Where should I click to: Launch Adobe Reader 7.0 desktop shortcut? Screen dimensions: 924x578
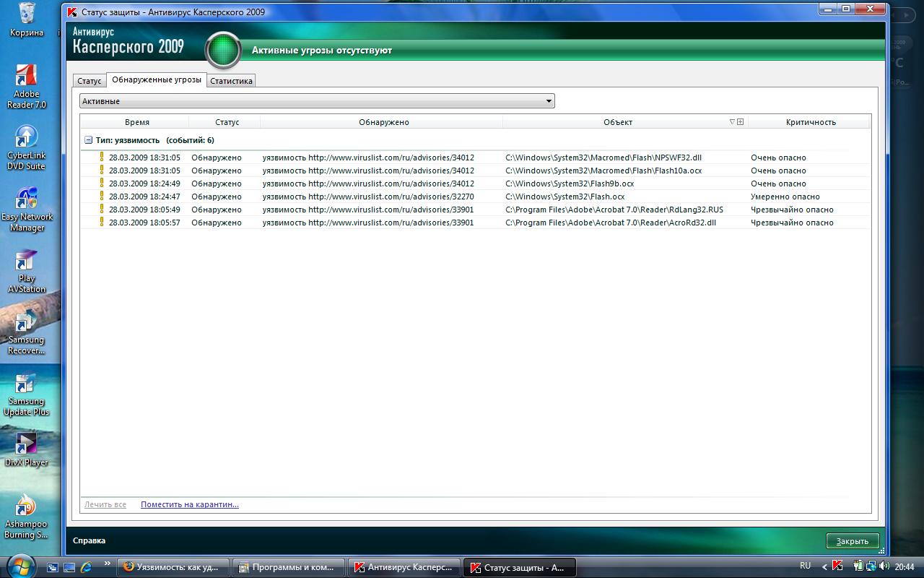(x=27, y=87)
